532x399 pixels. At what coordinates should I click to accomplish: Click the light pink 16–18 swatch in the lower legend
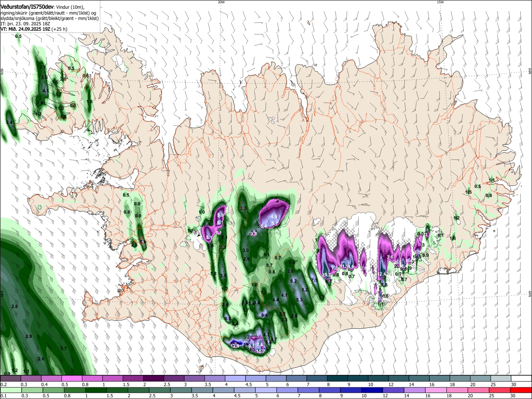click(436, 390)
